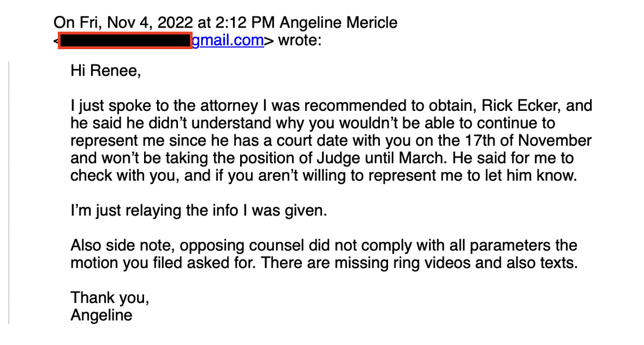Click the "Angeline" signature at the bottom
This screenshot has height=345, width=644.
tap(101, 315)
